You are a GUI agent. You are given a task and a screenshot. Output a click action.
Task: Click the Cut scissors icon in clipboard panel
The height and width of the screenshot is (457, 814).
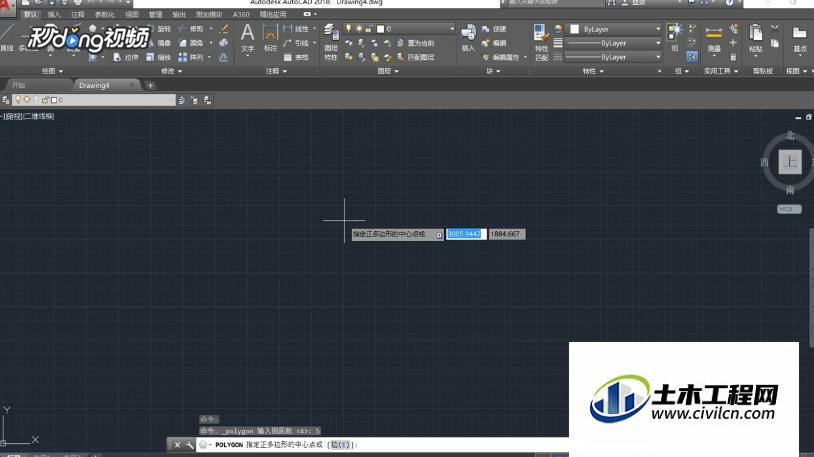tap(775, 29)
